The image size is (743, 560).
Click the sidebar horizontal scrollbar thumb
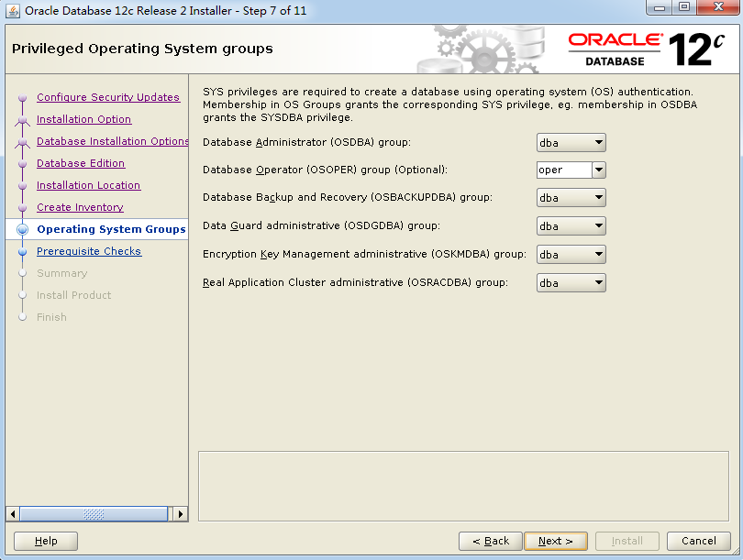[94, 514]
